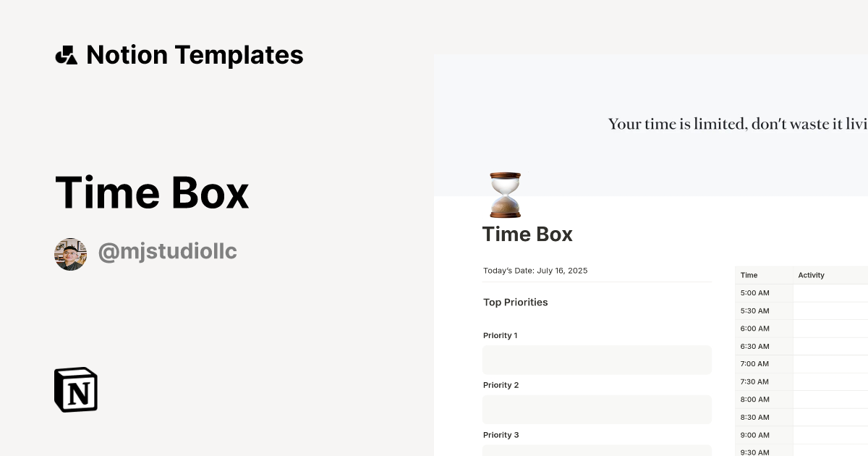Select the "Today's Date: July 16, 2025" text
The image size is (868, 456).
(535, 270)
